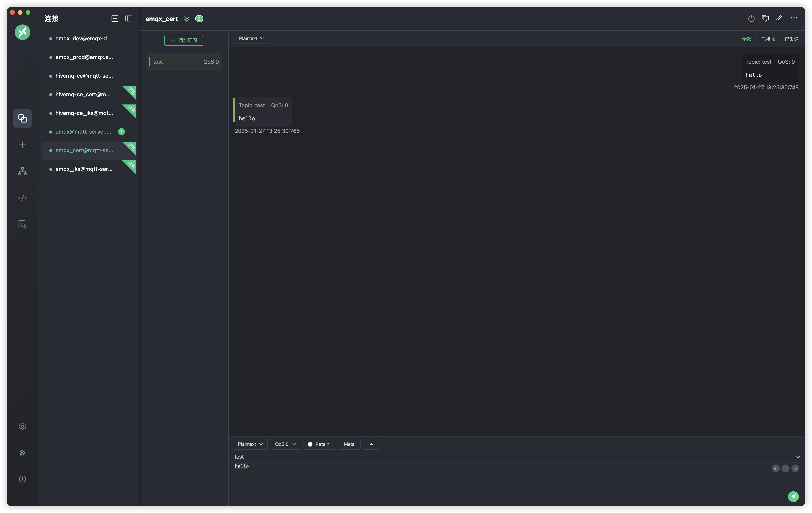Open the publish payload Plaintext dropdown
This screenshot has width=812, height=513.
(251, 444)
